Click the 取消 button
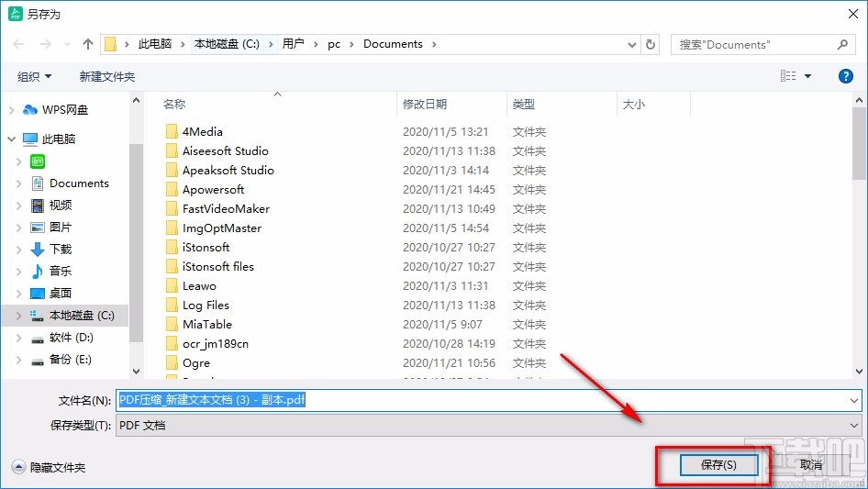868x489 pixels. [810, 464]
